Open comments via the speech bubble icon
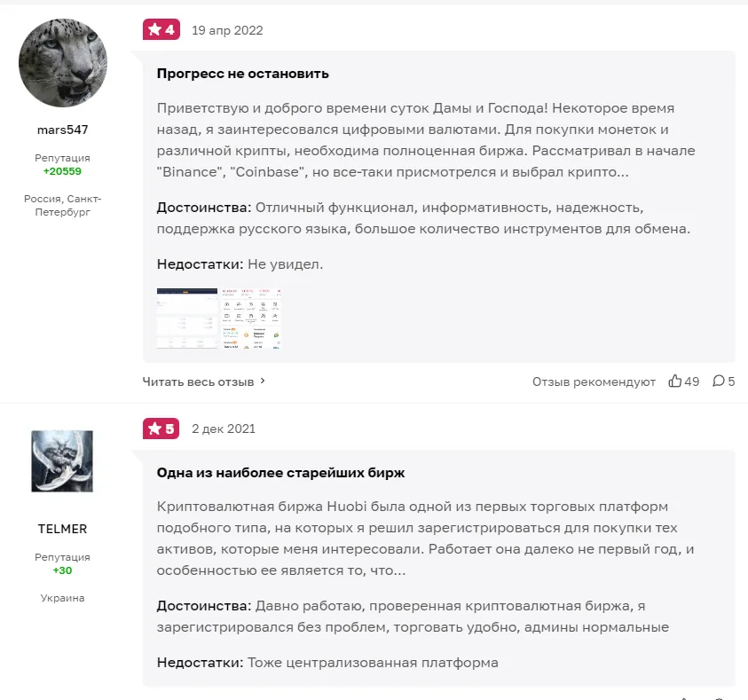 click(719, 381)
